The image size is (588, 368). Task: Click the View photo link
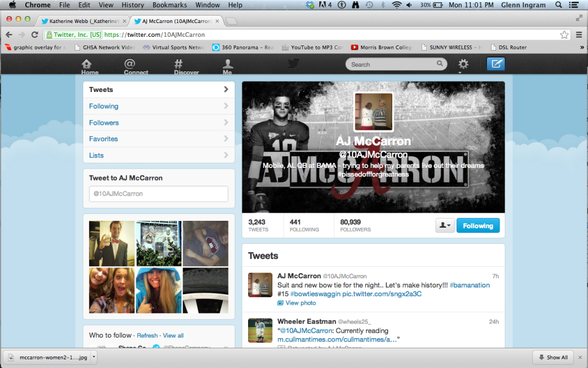coord(300,303)
